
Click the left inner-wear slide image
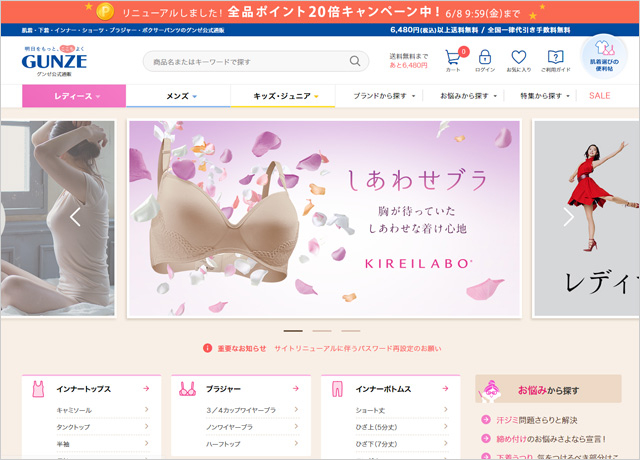[x=58, y=218]
